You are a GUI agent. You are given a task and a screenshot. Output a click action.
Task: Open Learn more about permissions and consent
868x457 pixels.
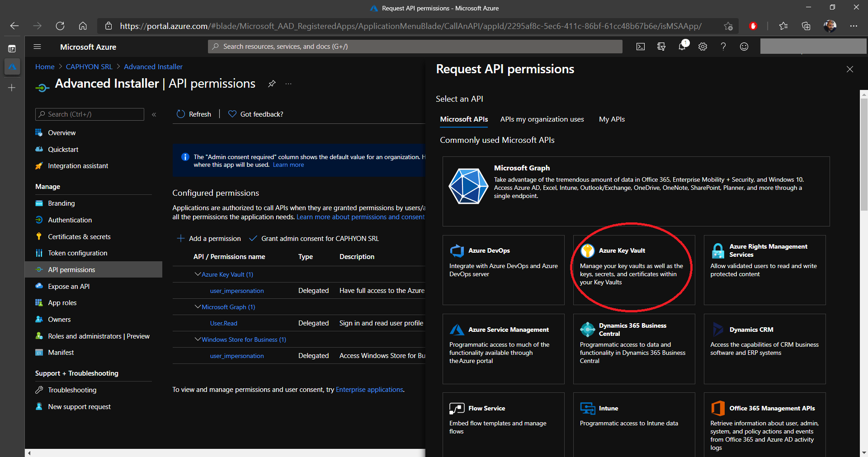click(x=361, y=217)
